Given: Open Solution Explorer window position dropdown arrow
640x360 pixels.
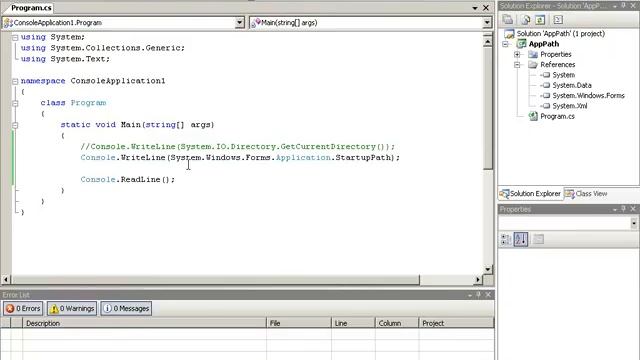Looking at the screenshot, I should (615, 6).
